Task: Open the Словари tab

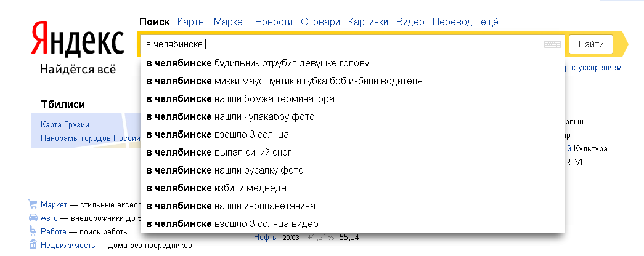Action: (320, 22)
